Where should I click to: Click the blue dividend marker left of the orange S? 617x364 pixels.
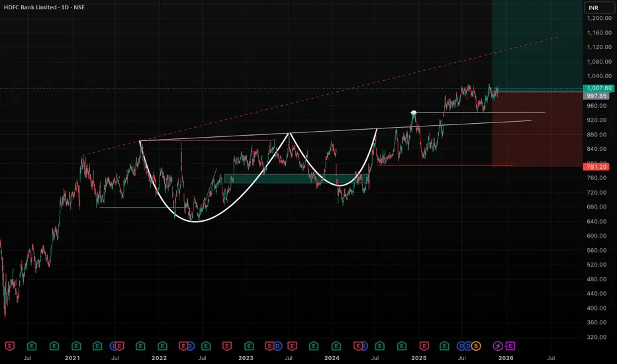point(468,346)
